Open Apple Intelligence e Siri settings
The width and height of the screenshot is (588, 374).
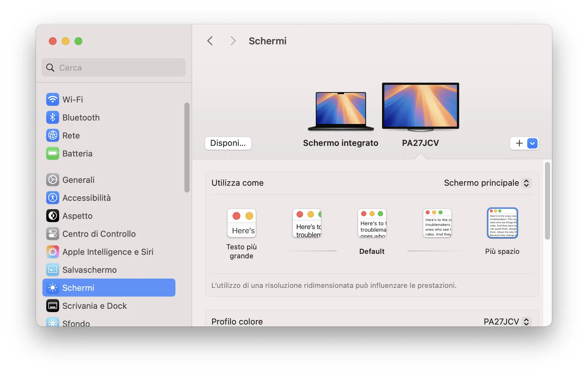point(108,252)
